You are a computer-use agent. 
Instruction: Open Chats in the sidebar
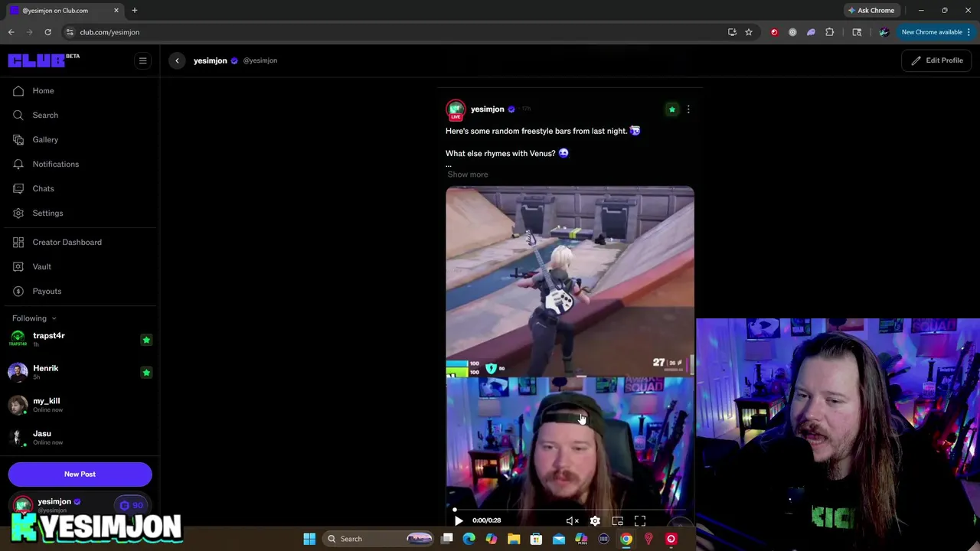click(x=43, y=188)
